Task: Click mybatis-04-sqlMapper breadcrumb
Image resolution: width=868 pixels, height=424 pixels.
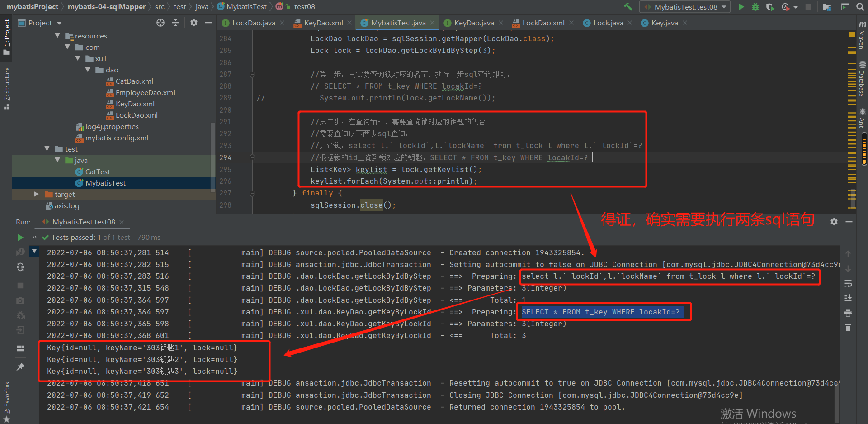Action: 107,7
